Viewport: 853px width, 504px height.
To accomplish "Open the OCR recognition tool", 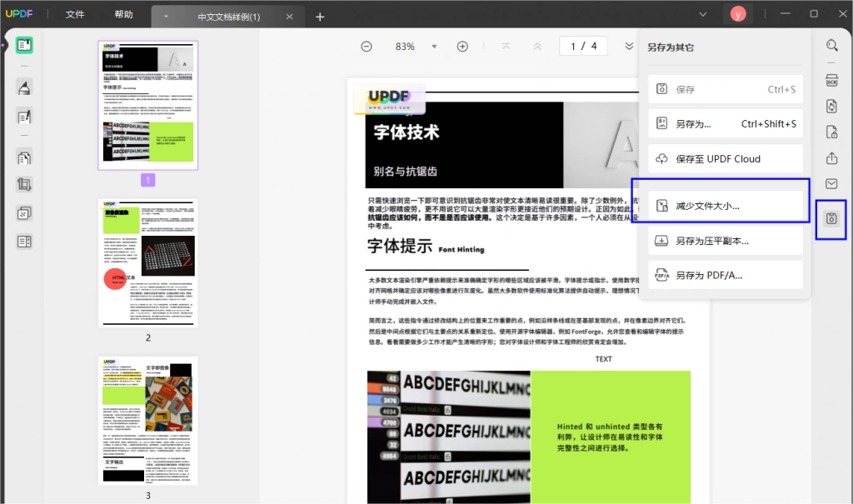I will 832,81.
